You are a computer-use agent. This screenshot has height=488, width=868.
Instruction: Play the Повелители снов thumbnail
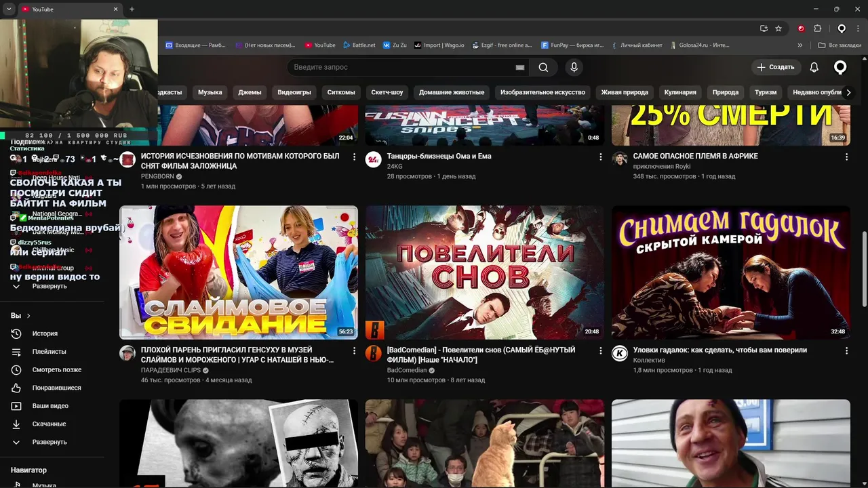point(484,272)
